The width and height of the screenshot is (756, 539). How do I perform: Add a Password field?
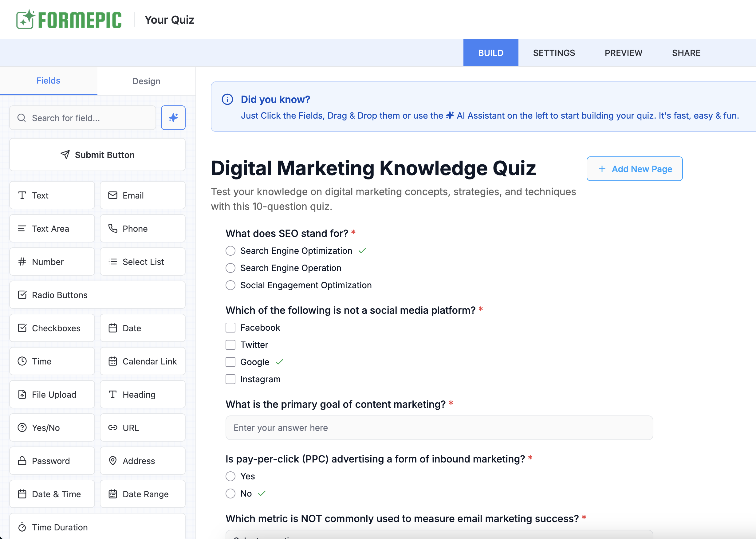click(x=52, y=461)
